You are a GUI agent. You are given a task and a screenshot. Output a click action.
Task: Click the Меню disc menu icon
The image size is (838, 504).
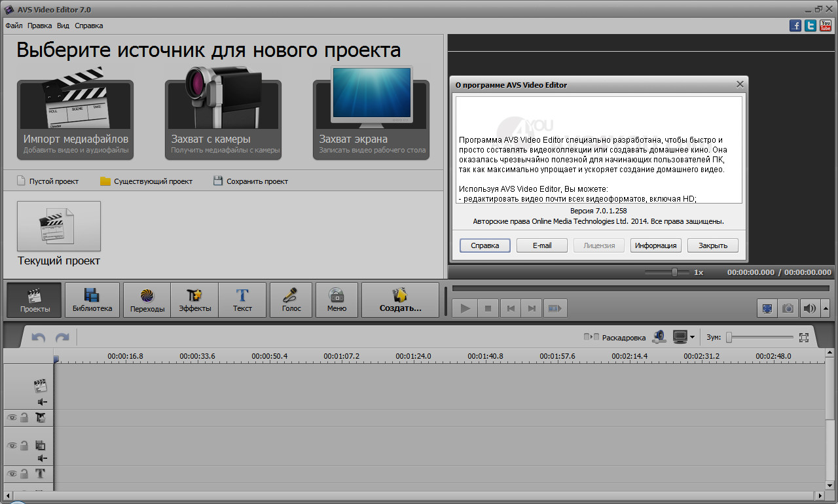pyautogui.click(x=337, y=300)
